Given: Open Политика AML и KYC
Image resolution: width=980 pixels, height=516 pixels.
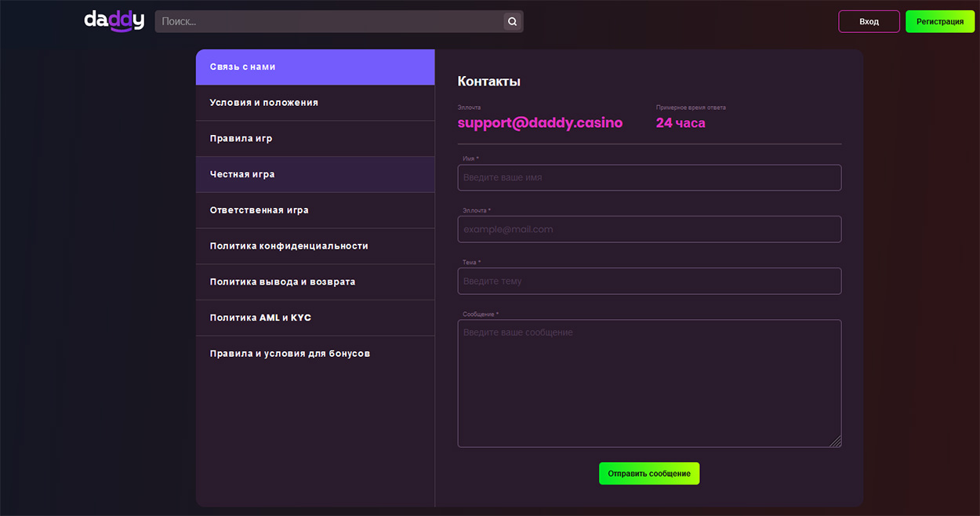Looking at the screenshot, I should (315, 318).
